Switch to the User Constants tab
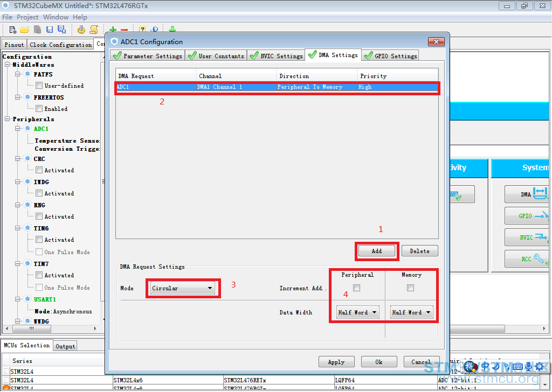This screenshot has width=552, height=392. click(x=216, y=56)
